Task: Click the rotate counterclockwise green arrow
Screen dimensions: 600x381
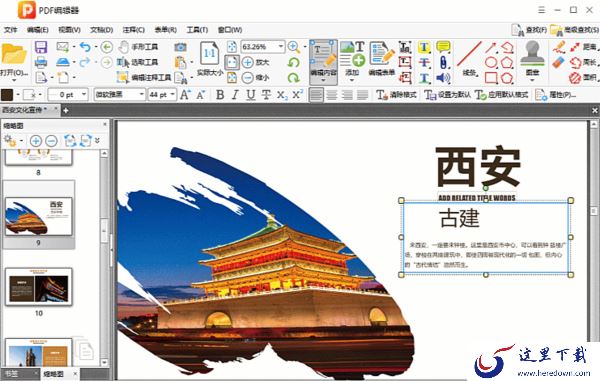Action: (x=293, y=62)
